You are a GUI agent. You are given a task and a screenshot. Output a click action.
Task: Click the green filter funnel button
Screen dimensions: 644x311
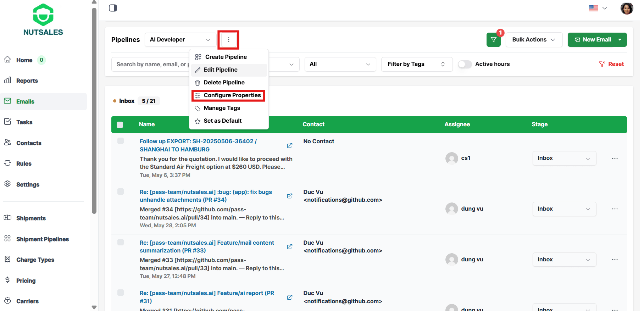point(493,40)
